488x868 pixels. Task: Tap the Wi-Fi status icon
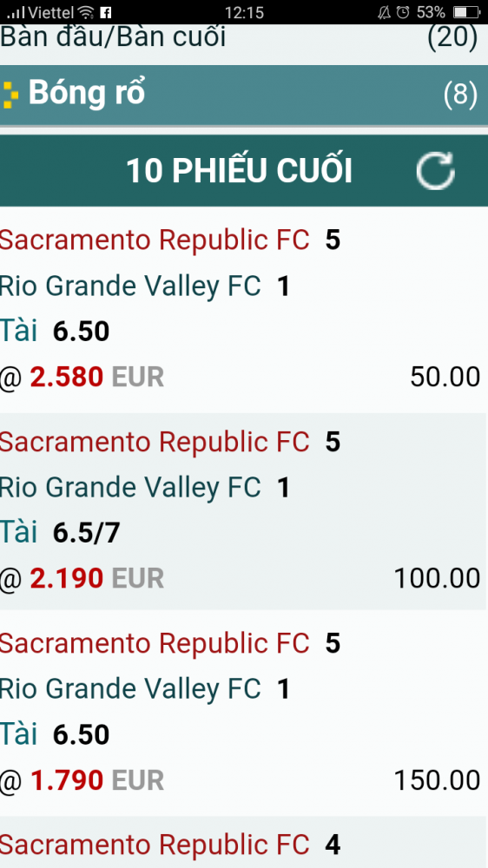(86, 12)
